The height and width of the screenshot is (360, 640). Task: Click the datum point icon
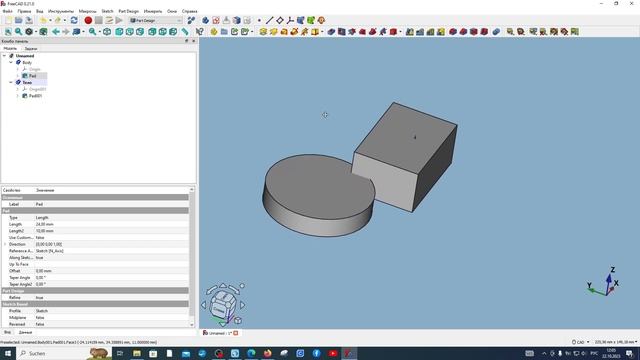coord(259,20)
